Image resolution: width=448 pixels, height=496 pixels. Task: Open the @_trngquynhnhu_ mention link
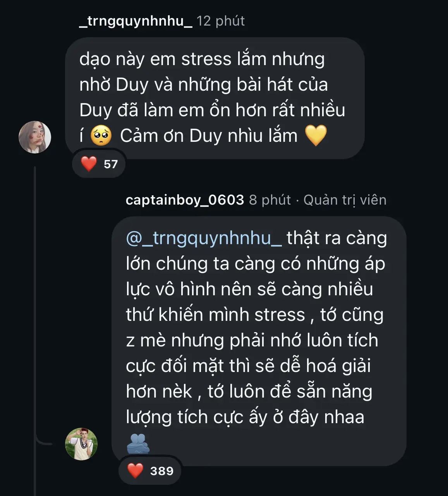click(204, 238)
